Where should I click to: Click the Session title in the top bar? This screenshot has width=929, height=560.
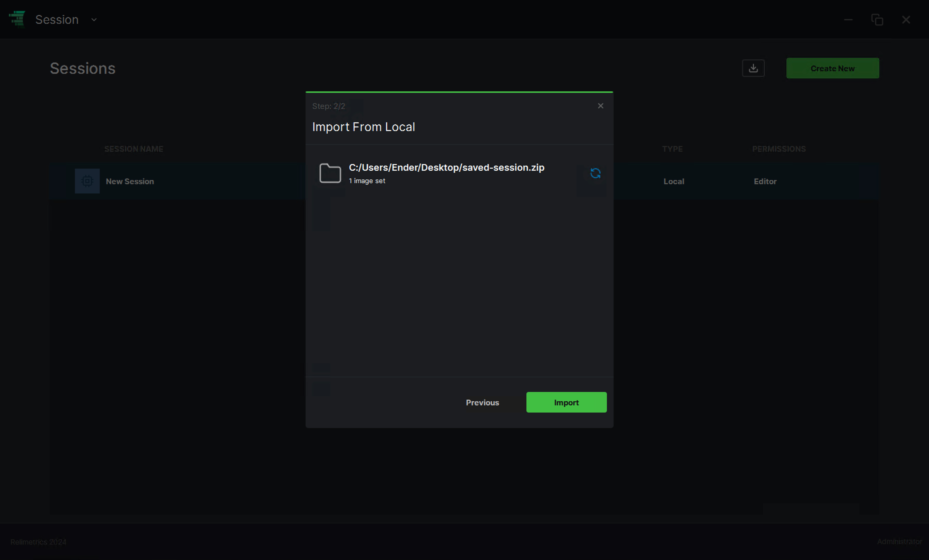pyautogui.click(x=57, y=20)
